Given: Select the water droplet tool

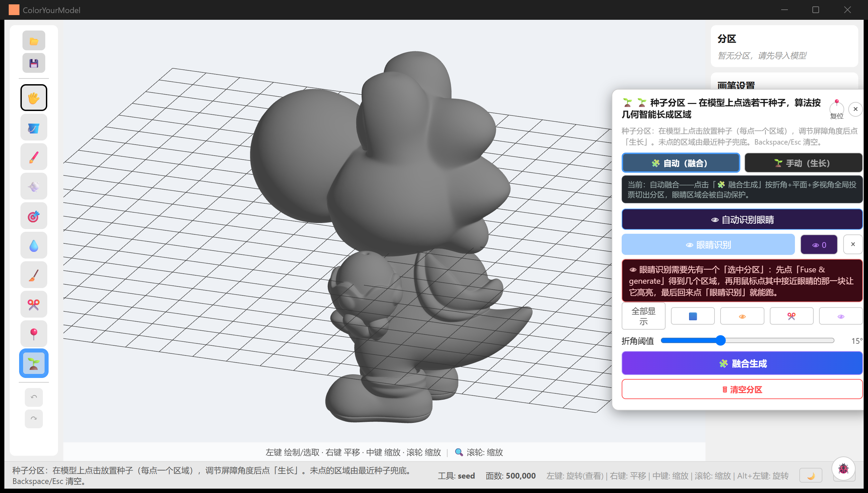Looking at the screenshot, I should tap(34, 245).
